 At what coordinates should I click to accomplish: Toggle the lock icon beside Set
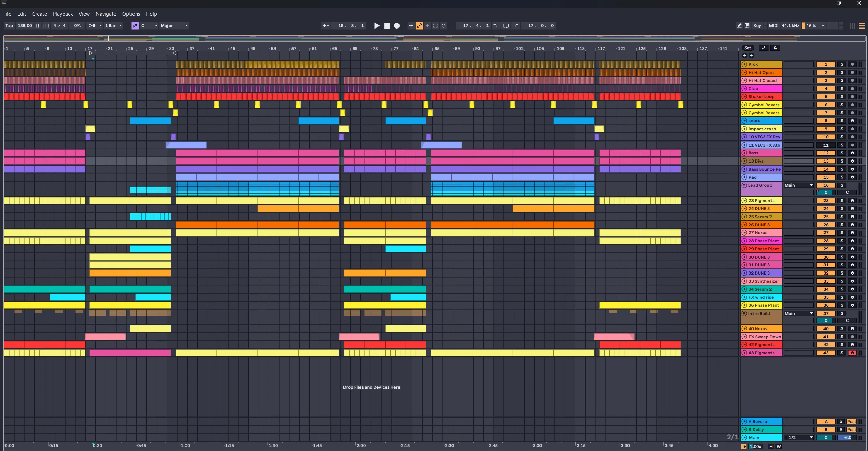pyautogui.click(x=775, y=48)
